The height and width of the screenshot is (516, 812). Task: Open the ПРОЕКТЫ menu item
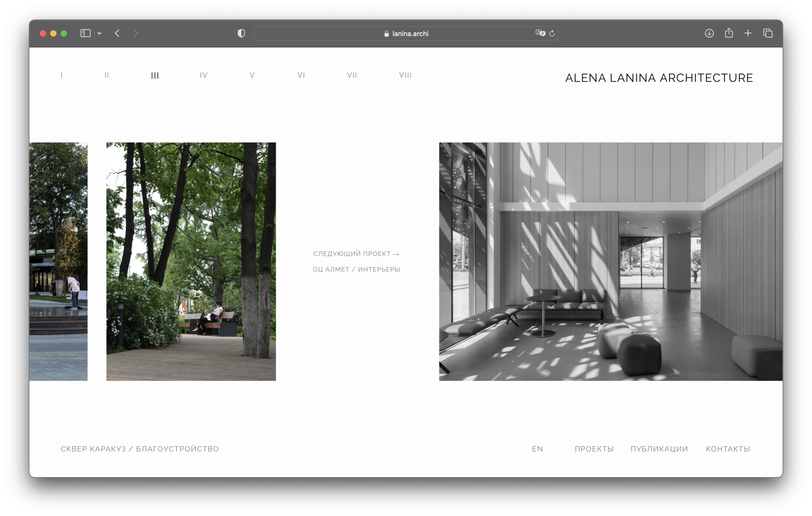(x=594, y=449)
